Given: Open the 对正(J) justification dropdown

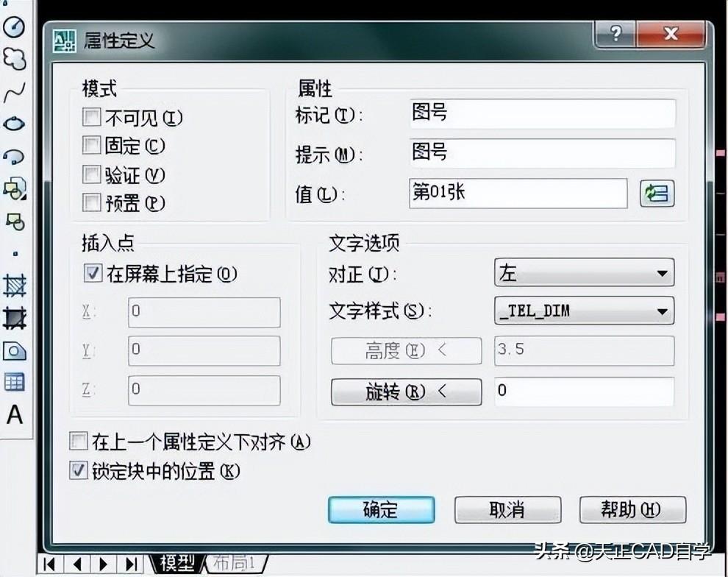Looking at the screenshot, I should pos(584,273).
